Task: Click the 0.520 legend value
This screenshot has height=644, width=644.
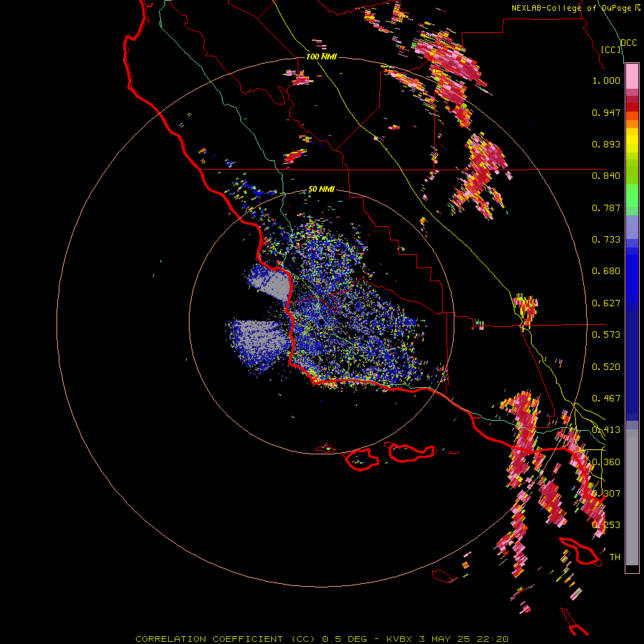Action: (606, 367)
